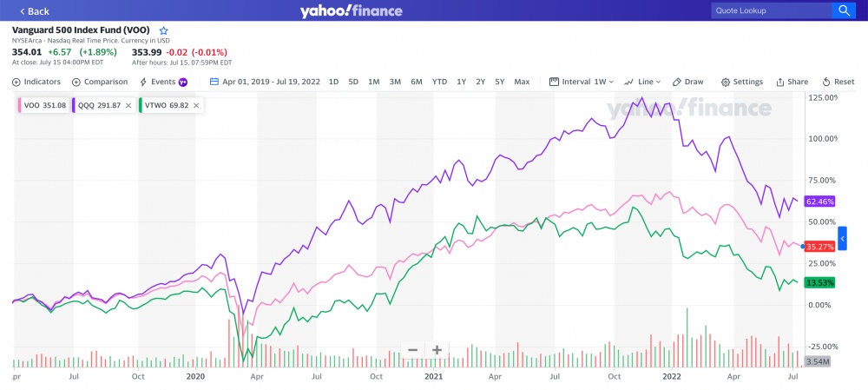Add VOO to watchlist star icon
Screen dimensions: 868x390
tap(163, 30)
